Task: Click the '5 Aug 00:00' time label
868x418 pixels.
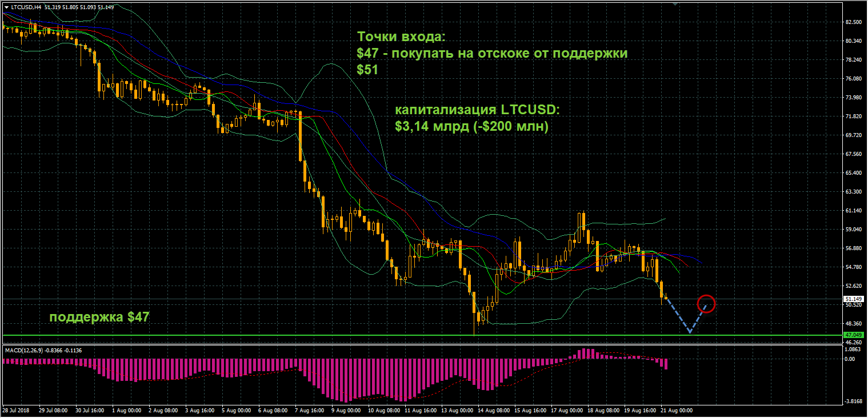Action: (237, 410)
